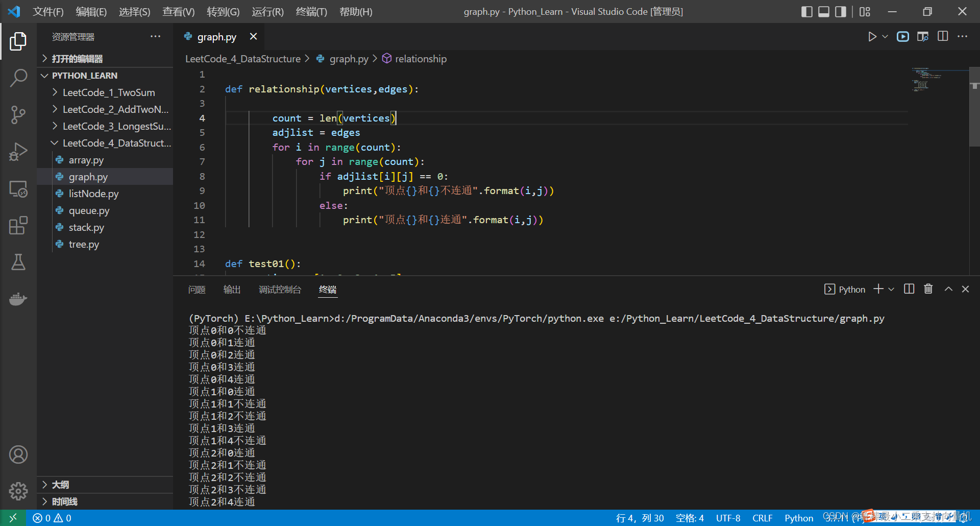Open the Extensions view icon
Viewport: 980px width, 526px height.
(x=18, y=225)
